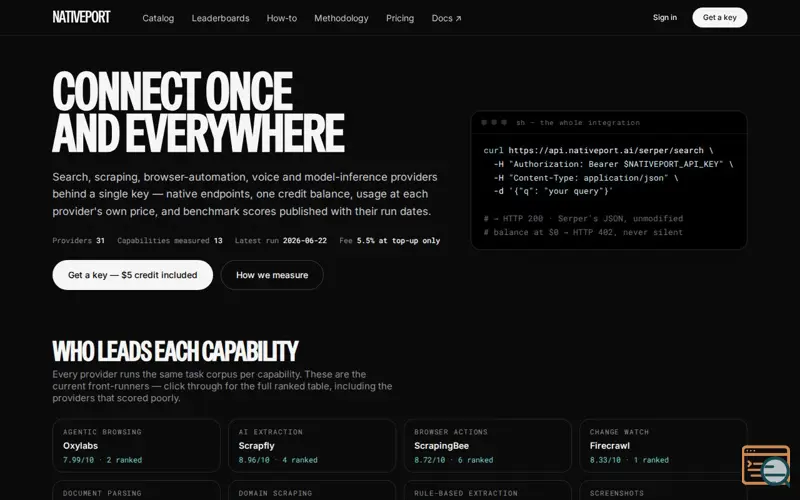The width and height of the screenshot is (800, 500).
Task: View the Pricing page
Action: [400, 18]
